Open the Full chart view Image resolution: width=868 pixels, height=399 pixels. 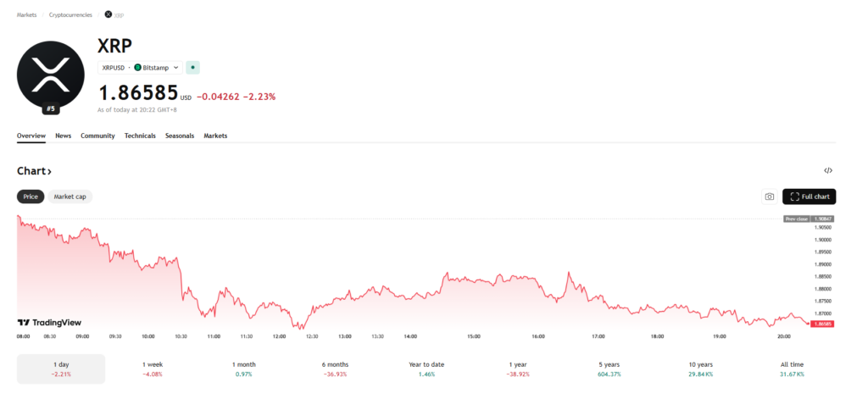point(809,197)
